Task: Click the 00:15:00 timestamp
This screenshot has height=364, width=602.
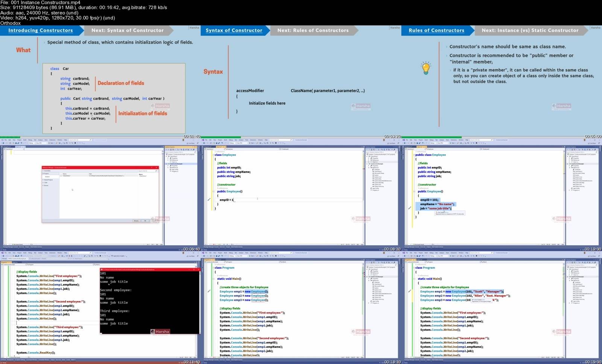Action: 593,362
